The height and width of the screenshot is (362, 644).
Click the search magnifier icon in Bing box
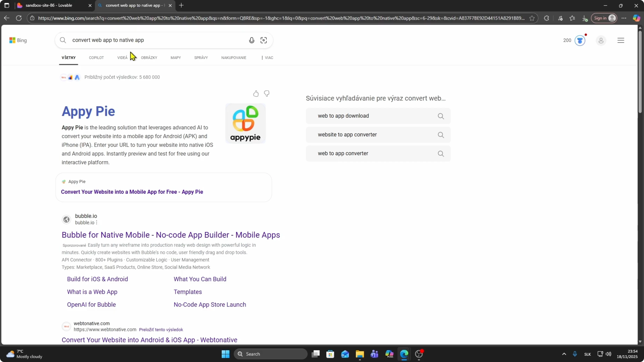point(63,40)
